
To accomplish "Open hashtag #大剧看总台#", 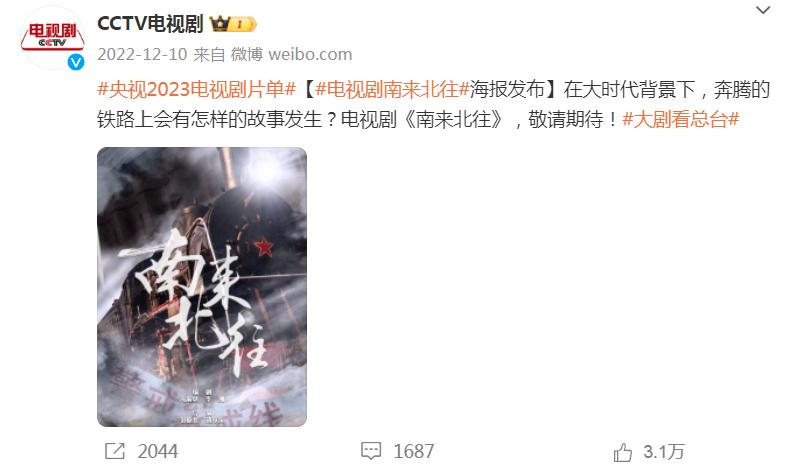I will tap(681, 119).
